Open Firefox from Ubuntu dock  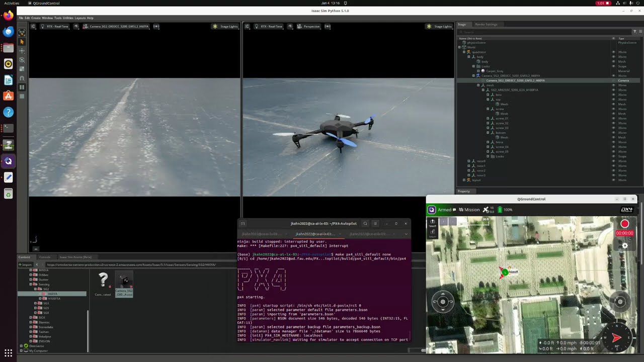(8, 16)
